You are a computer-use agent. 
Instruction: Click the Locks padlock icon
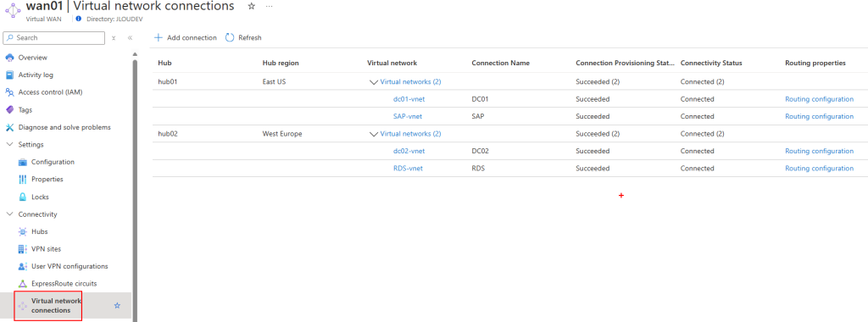click(23, 197)
